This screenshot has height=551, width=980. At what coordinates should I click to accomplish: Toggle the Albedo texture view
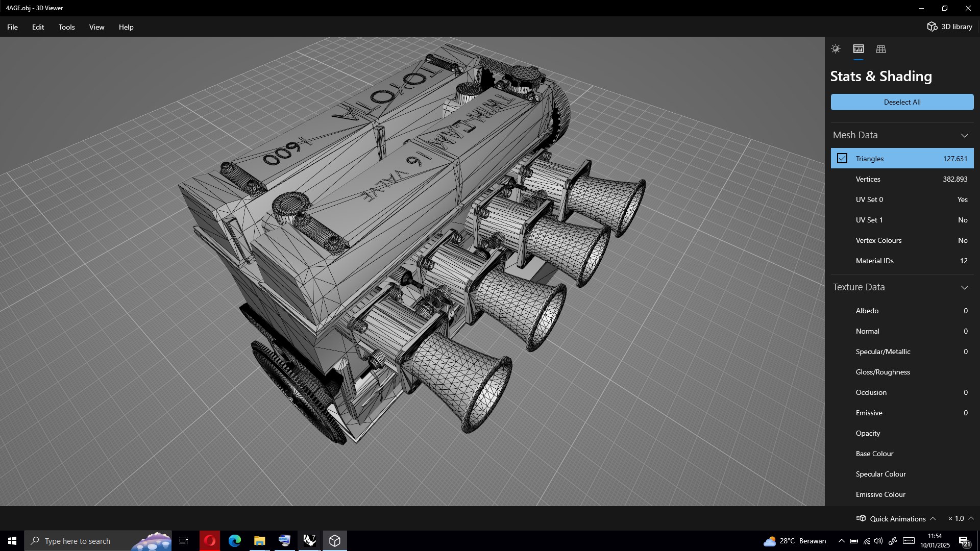902,311
